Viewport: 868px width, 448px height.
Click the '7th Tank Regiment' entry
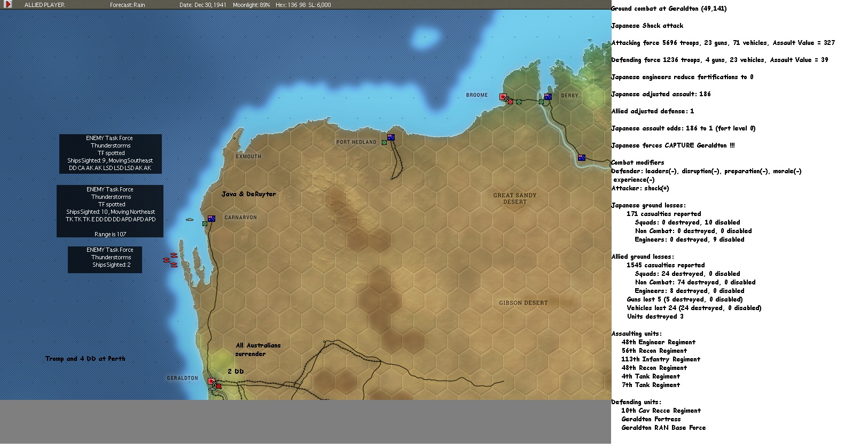click(651, 385)
